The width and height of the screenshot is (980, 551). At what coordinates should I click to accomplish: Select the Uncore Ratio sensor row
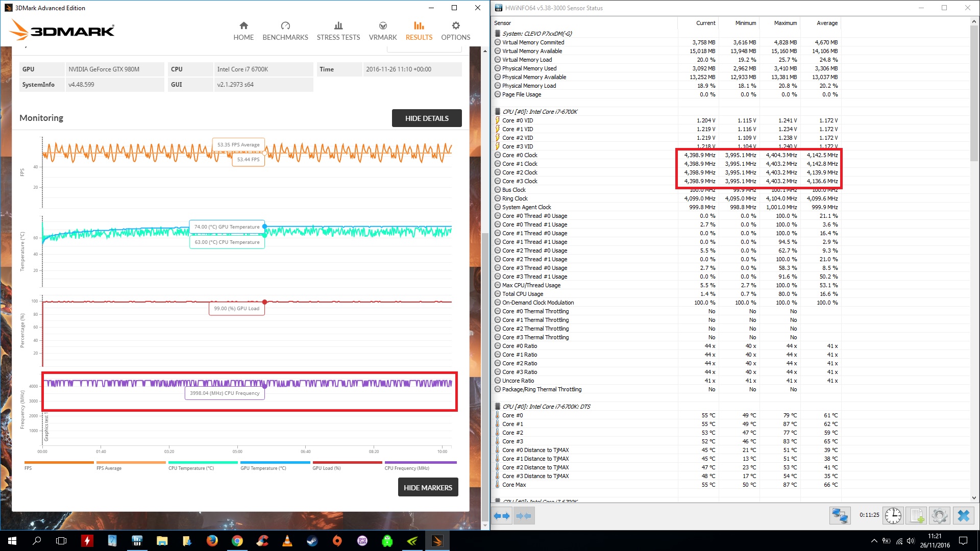pyautogui.click(x=666, y=381)
